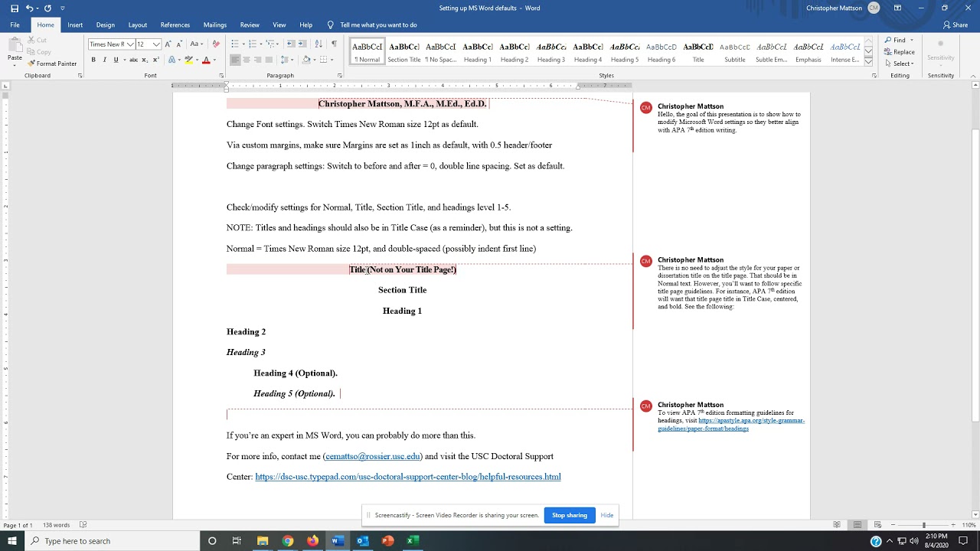The image size is (980, 551).
Task: Click the red font color button
Action: 205,60
